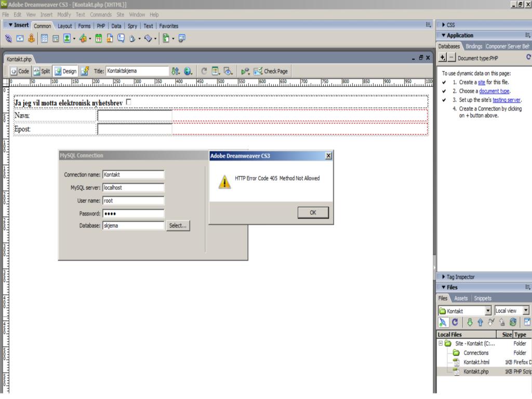Viewport: 532px width, 399px height.
Task: Collapse the Insert bar triangle
Action: tap(10, 25)
